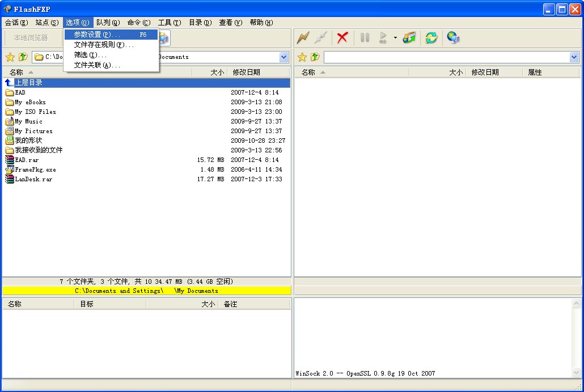This screenshot has height=392, width=584.
Task: Open the 队列(Q) menu
Action: [x=108, y=23]
